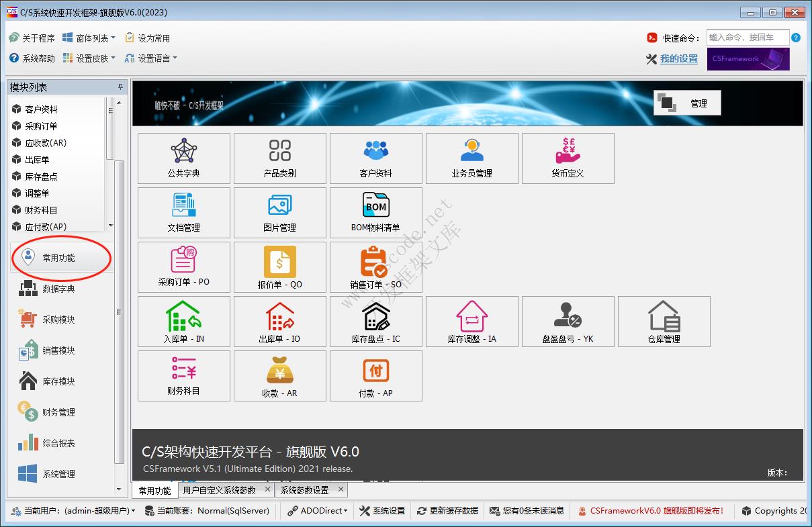This screenshot has height=527, width=812.
Task: Open the 收款 - AR tile
Action: pos(279,376)
